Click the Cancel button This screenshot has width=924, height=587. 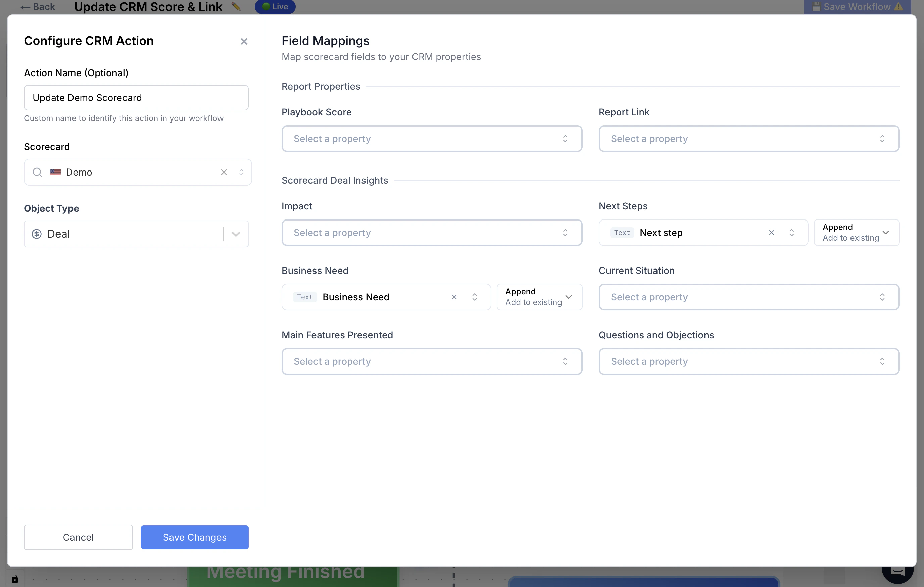click(78, 537)
